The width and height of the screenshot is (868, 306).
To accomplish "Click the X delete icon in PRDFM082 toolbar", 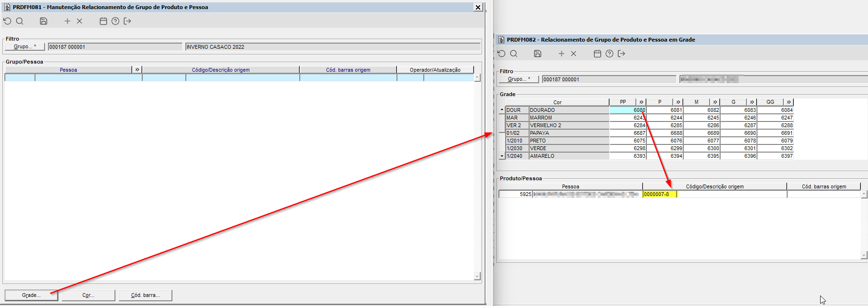I will pos(574,54).
